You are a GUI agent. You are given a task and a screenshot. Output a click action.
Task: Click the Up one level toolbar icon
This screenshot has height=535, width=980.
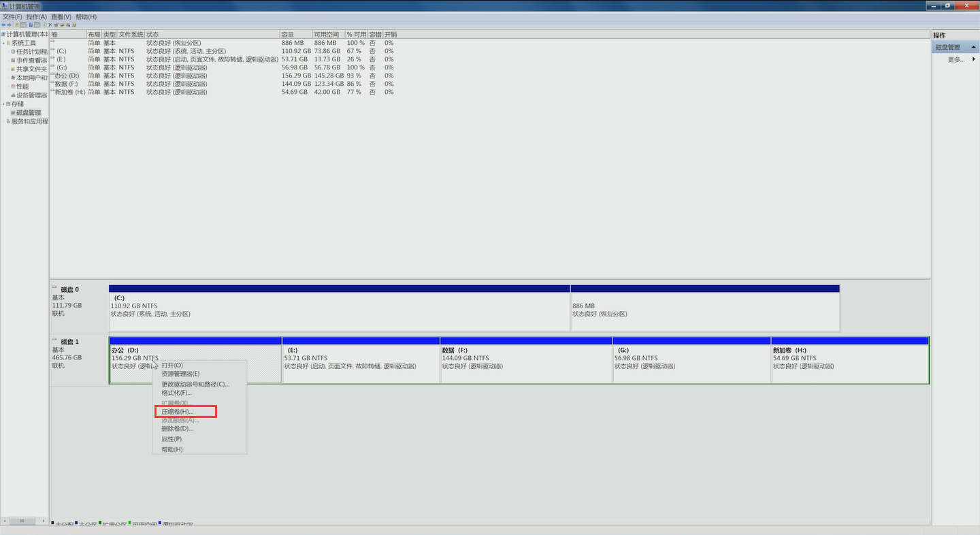(17, 25)
